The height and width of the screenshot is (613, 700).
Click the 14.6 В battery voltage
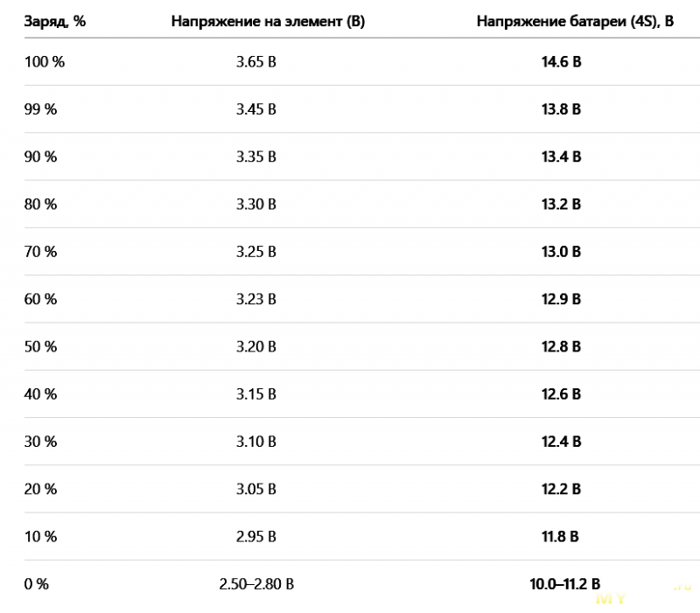561,62
